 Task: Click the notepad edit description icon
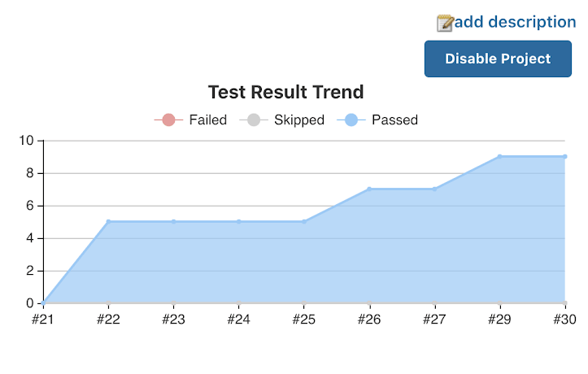coord(445,23)
